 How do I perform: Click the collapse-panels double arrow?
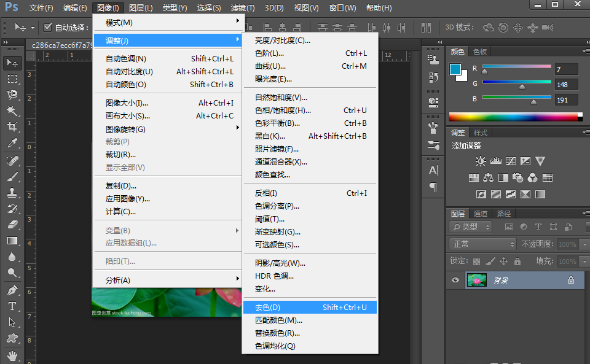(x=438, y=41)
